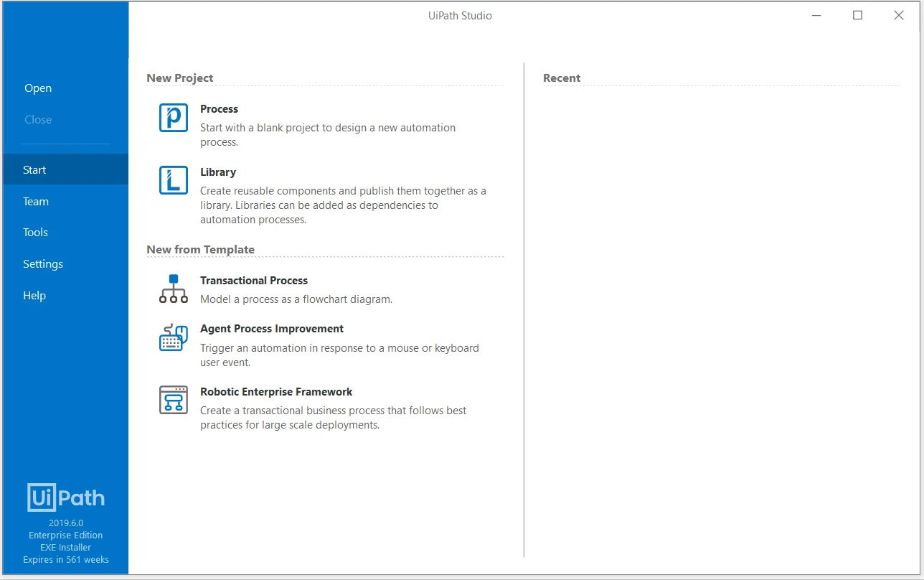Click the Process description text
924x580 pixels.
328,135
